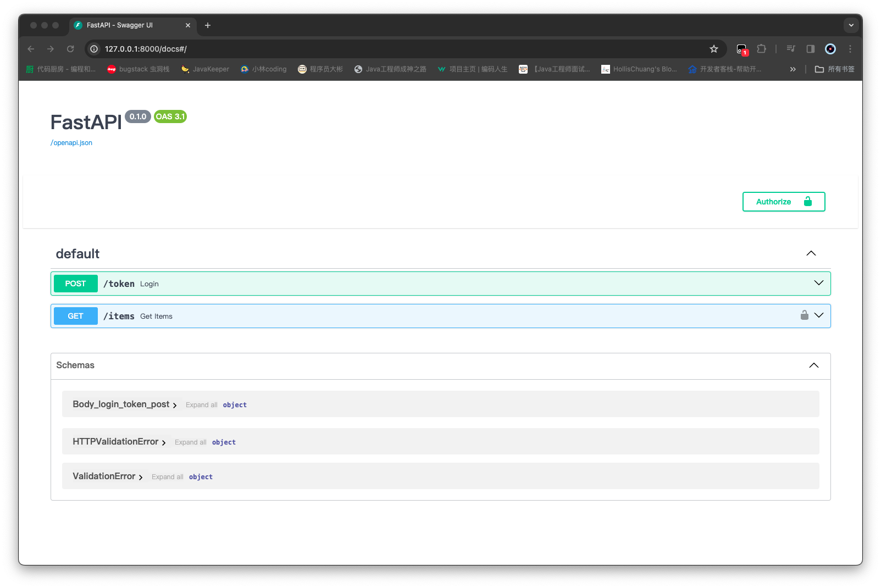Expand the GET /items operation arrow

[819, 315]
